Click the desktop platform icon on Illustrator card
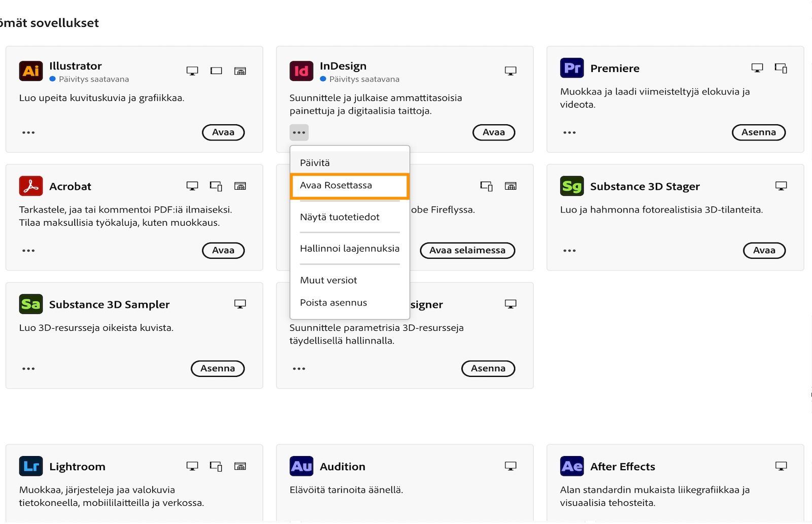 (x=192, y=71)
